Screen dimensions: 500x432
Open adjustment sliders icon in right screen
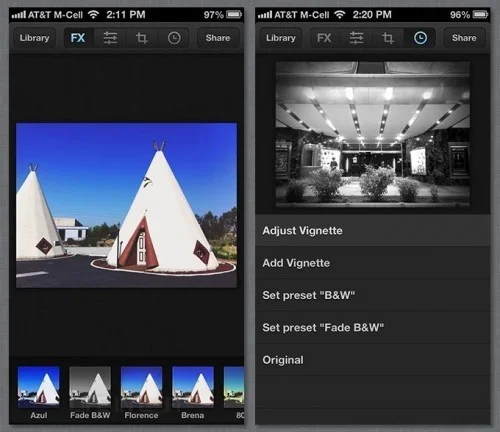tap(356, 38)
